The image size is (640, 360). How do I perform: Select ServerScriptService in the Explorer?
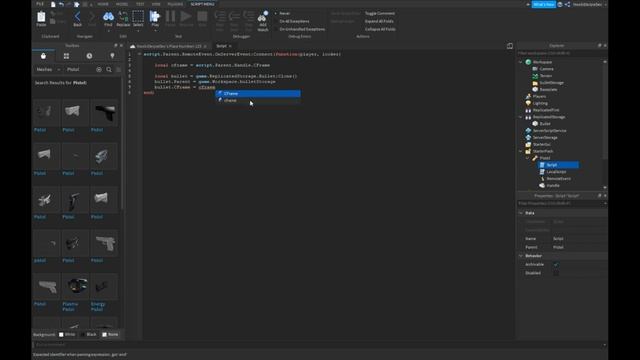[549, 131]
